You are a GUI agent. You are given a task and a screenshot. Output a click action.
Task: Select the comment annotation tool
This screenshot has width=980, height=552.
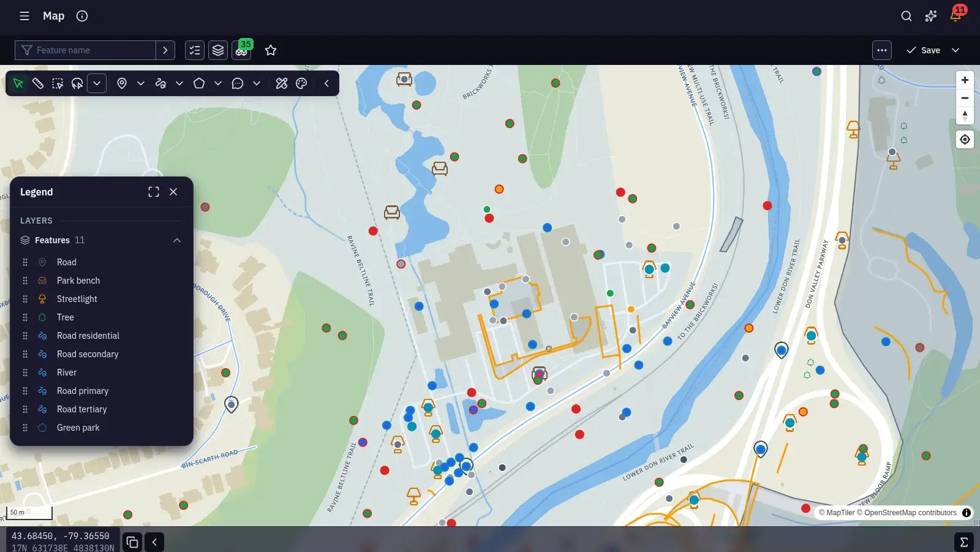[238, 83]
